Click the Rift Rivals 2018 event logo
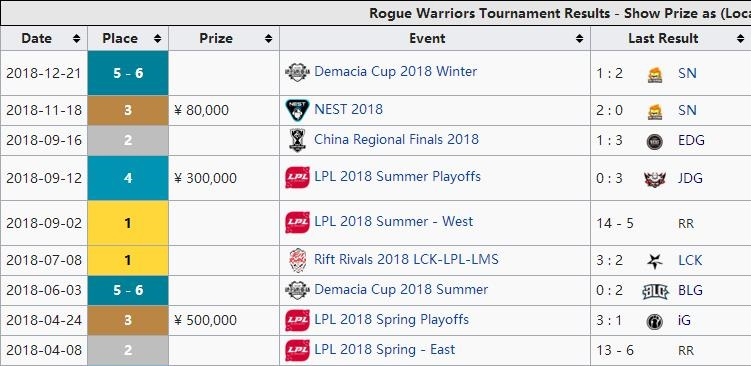The width and height of the screenshot is (752, 366). 297,260
